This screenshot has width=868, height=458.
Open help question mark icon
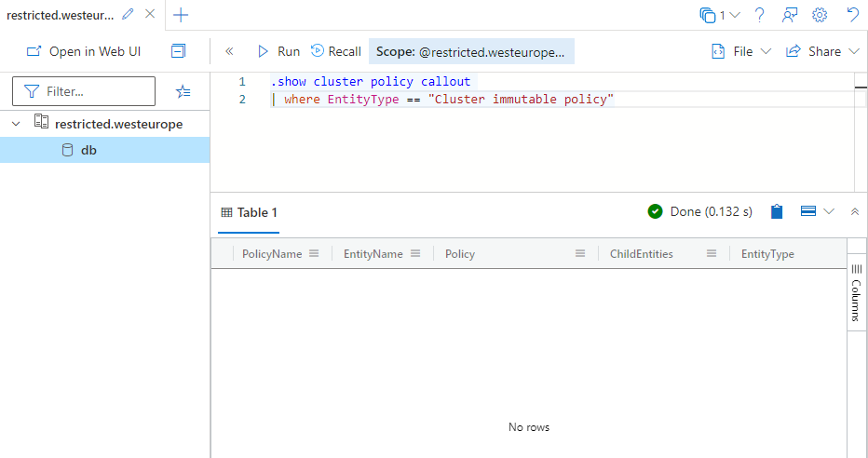pyautogui.click(x=760, y=15)
